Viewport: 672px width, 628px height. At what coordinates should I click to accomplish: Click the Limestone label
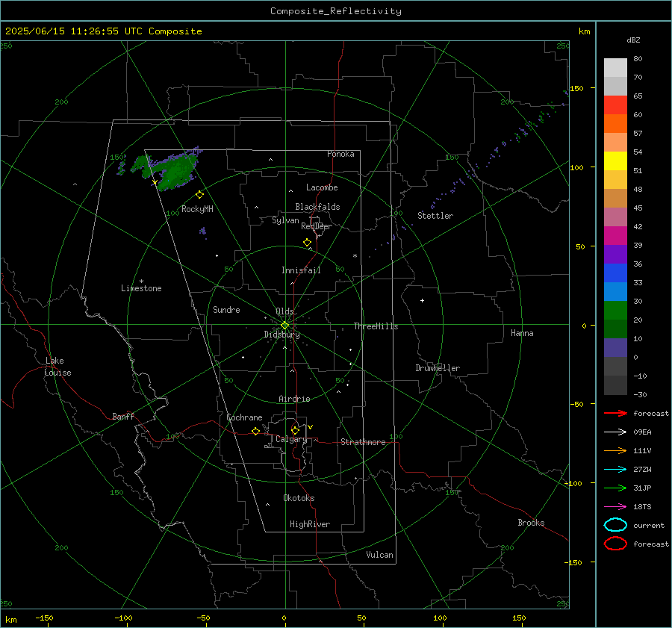[x=141, y=288]
